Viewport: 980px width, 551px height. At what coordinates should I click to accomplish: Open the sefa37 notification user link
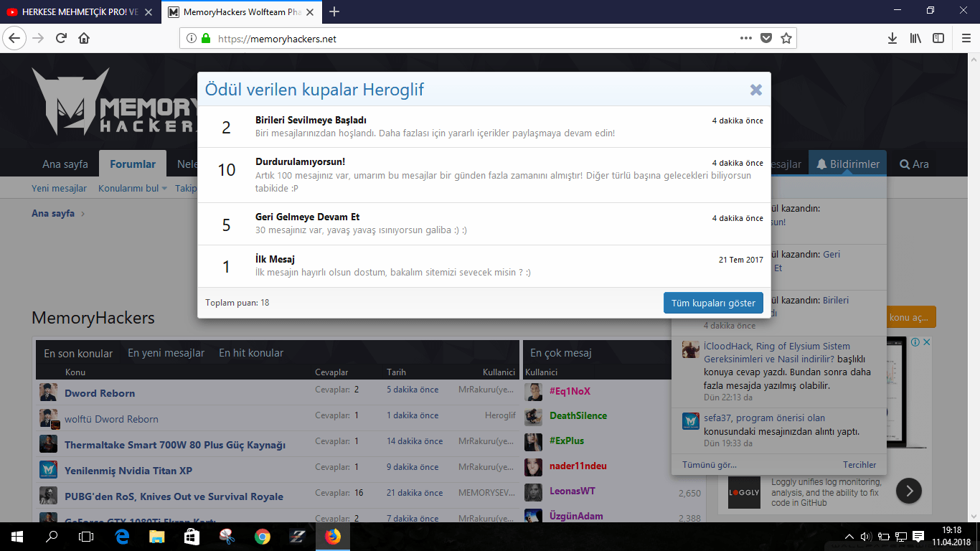click(x=717, y=418)
